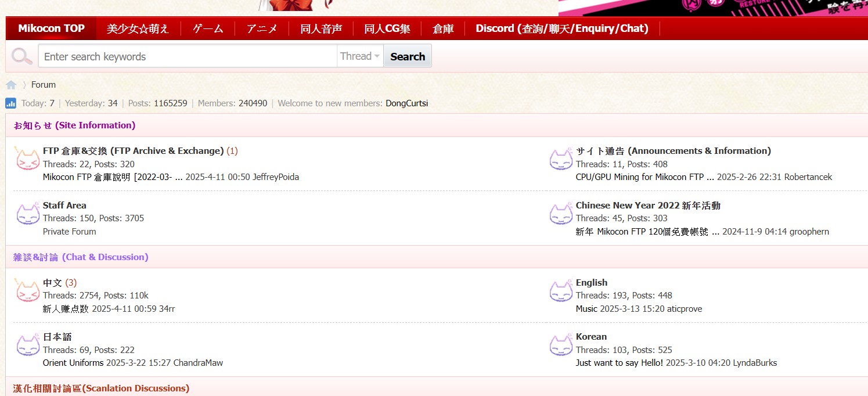Open the 同人CG集 menu item
868x396 pixels.
click(x=387, y=28)
